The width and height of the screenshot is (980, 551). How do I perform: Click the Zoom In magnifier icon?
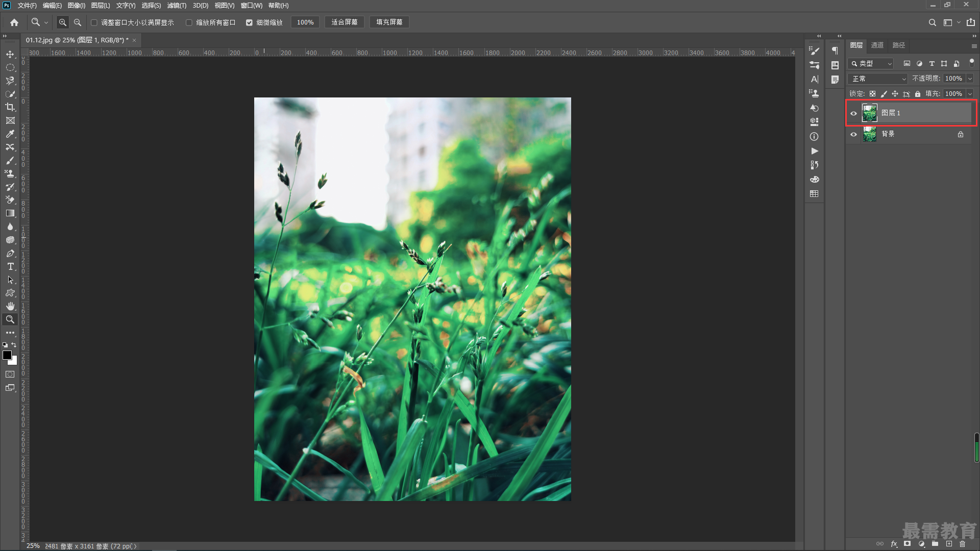[x=62, y=22]
